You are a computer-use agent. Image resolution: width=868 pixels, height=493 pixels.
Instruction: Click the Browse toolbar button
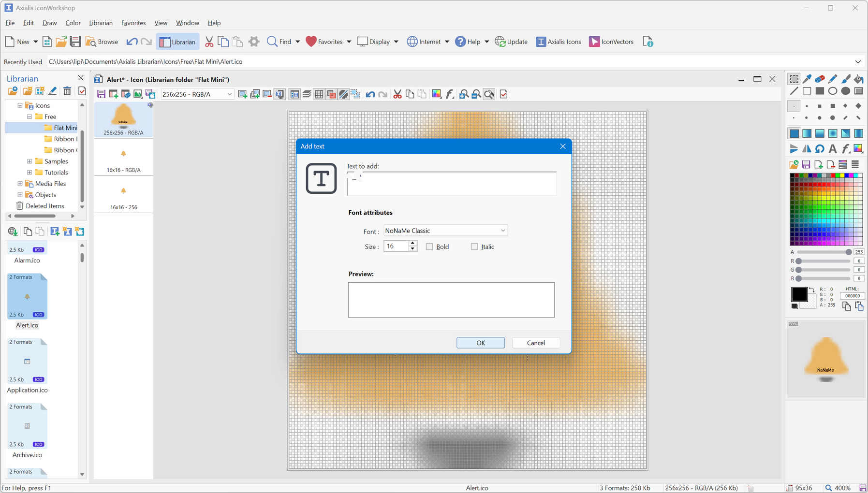click(x=102, y=42)
